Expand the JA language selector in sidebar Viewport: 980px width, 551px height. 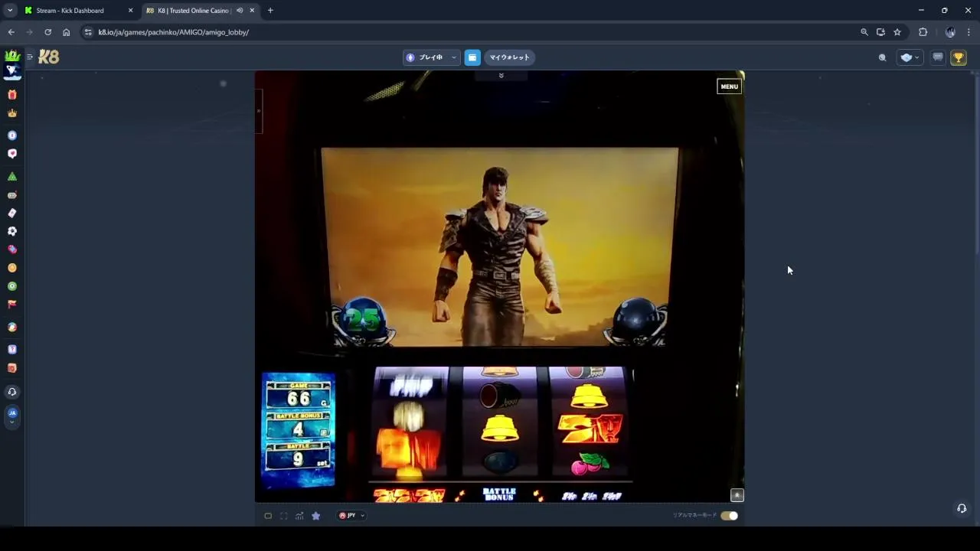pos(11,416)
